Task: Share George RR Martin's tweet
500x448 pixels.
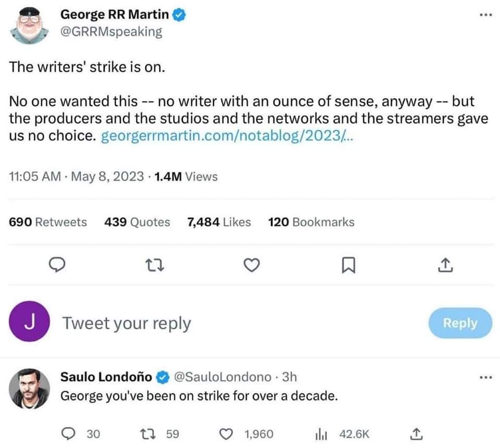Action: pyautogui.click(x=444, y=266)
